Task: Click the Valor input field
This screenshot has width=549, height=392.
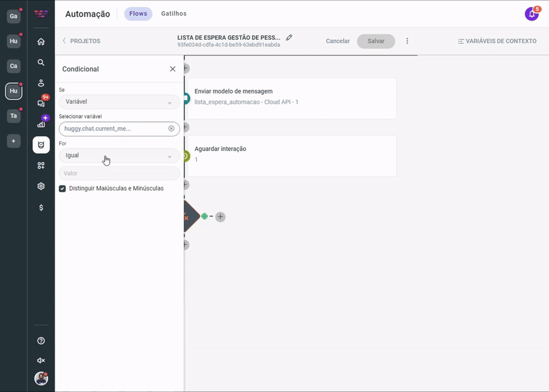Action: [x=119, y=174]
